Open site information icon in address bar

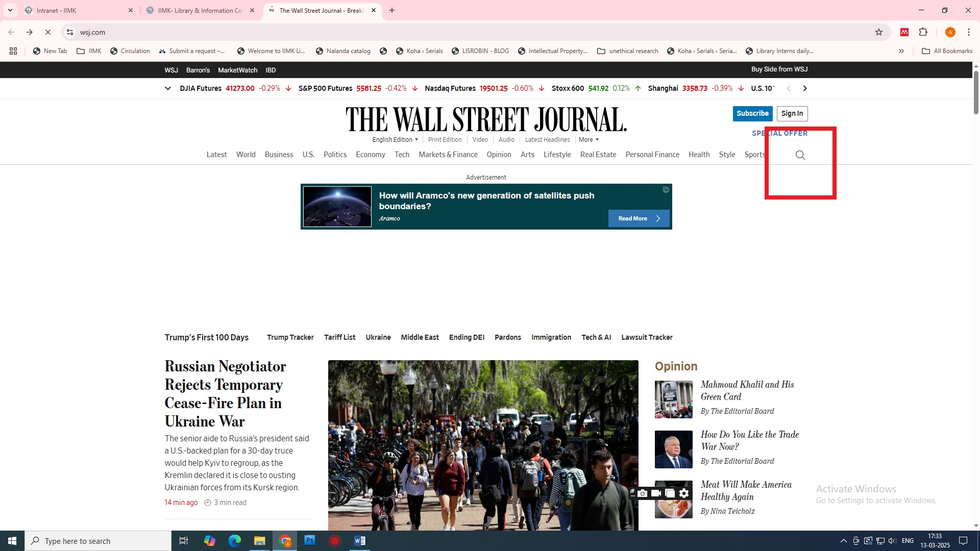pyautogui.click(x=70, y=32)
